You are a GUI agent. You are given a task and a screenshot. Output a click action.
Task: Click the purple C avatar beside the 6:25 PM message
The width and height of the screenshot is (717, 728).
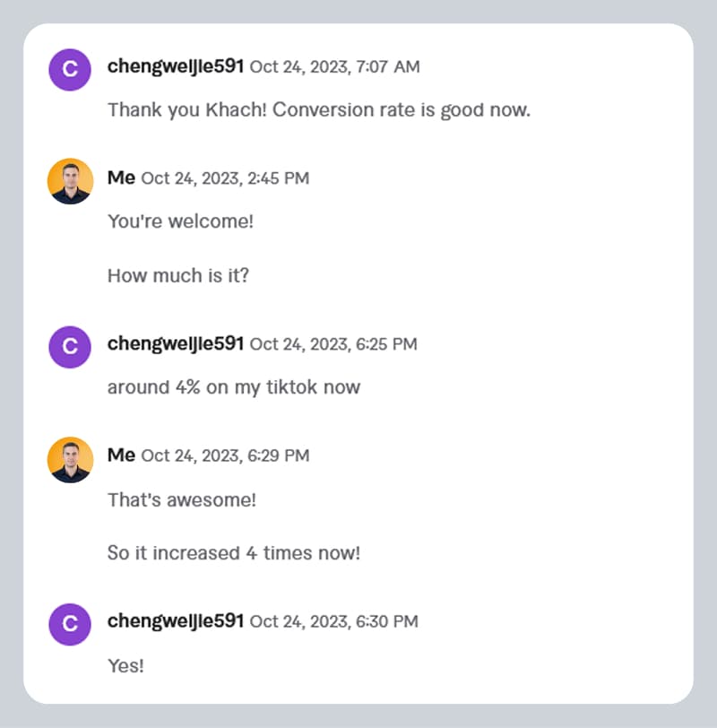click(70, 346)
